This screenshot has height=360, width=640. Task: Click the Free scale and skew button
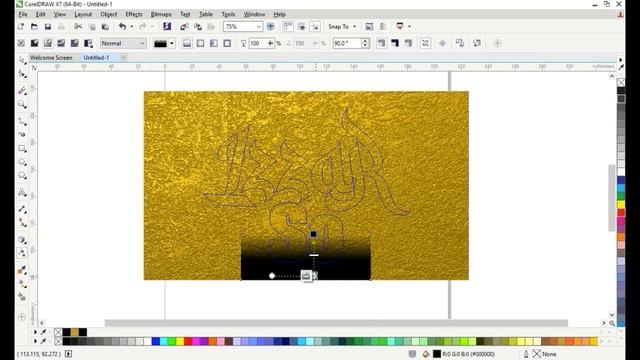point(425,43)
